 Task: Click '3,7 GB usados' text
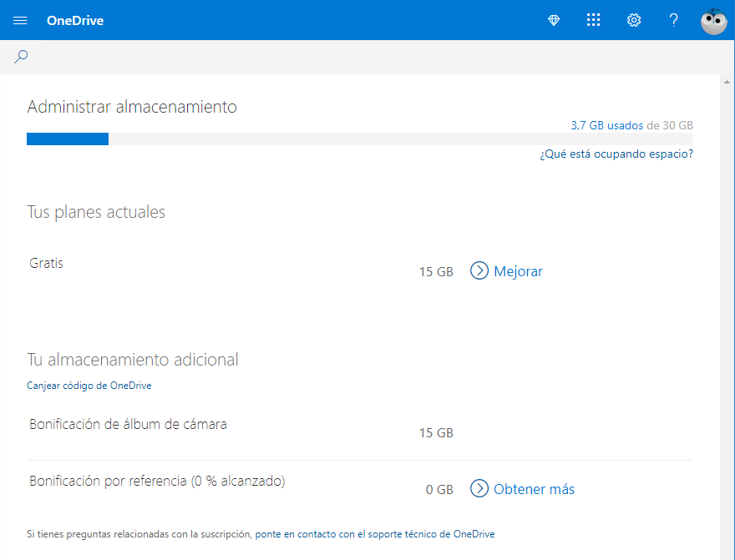607,125
